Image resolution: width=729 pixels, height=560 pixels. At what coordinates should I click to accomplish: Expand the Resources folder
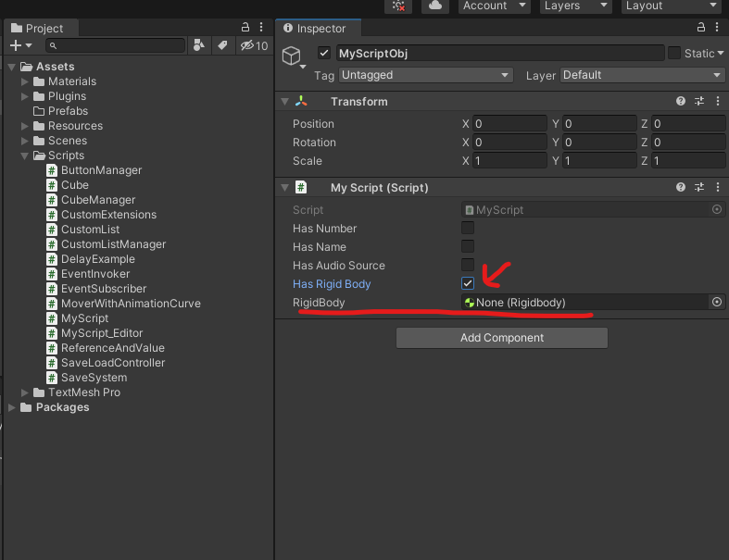(x=25, y=126)
